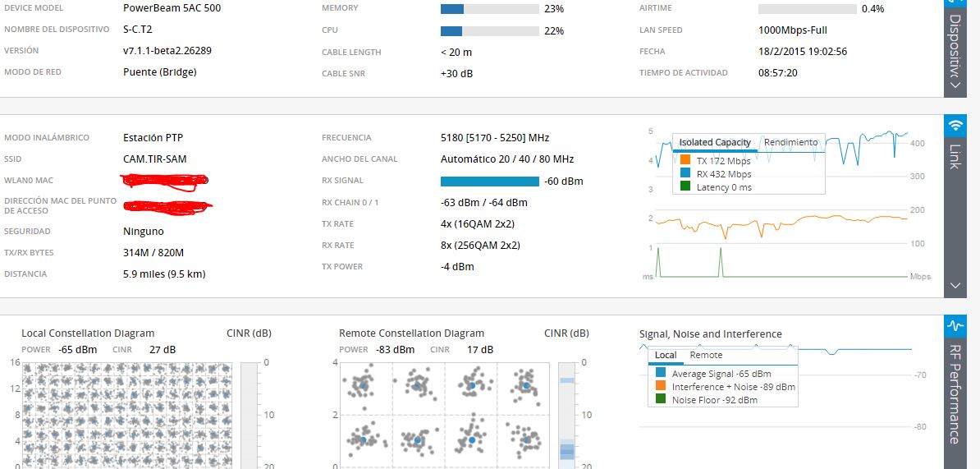Toggle the blue RX 432 Mbps series
The image size is (980, 469).
pos(685,174)
